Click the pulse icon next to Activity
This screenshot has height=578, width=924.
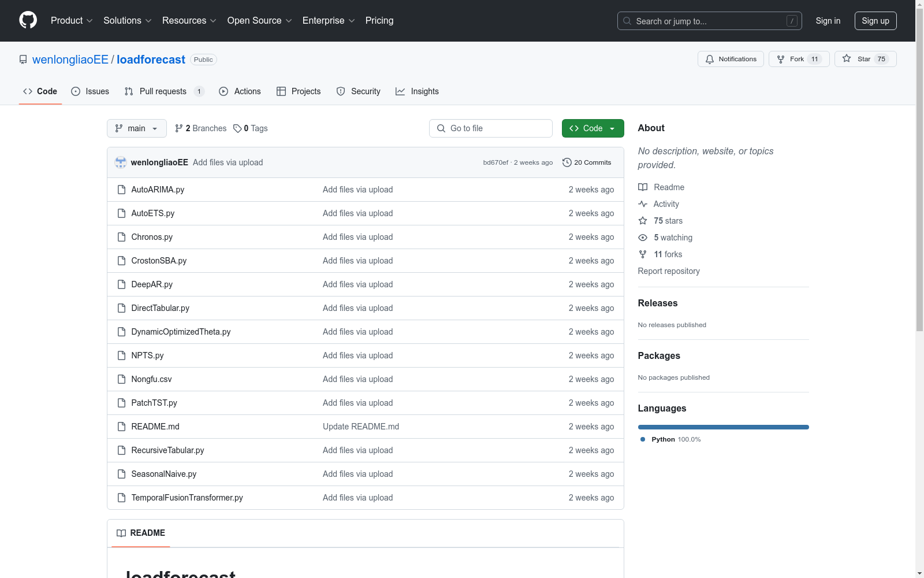(x=643, y=204)
